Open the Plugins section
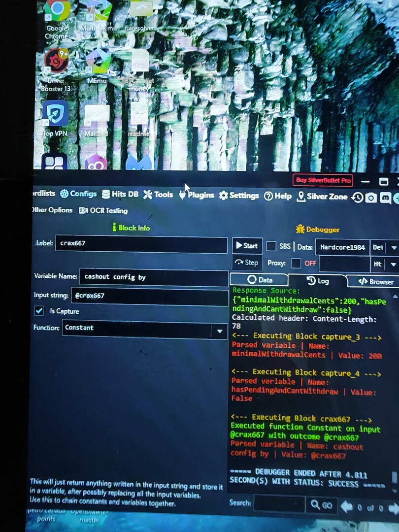This screenshot has width=399, height=532. click(196, 195)
